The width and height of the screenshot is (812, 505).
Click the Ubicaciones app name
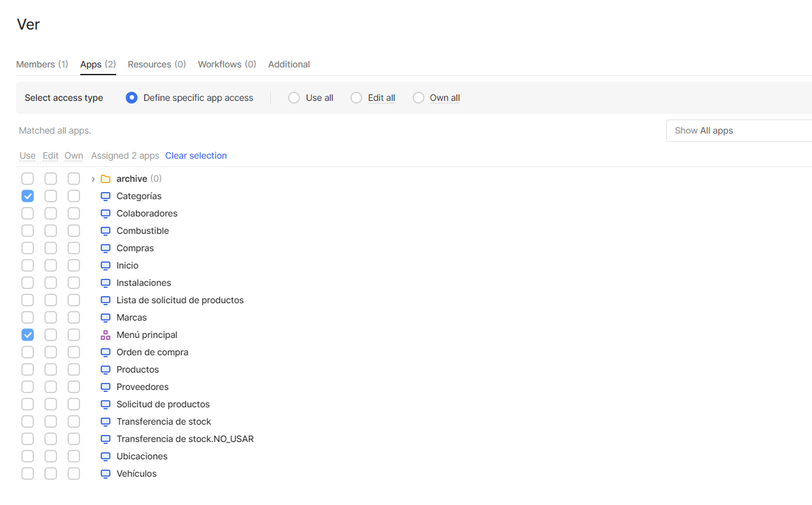142,456
